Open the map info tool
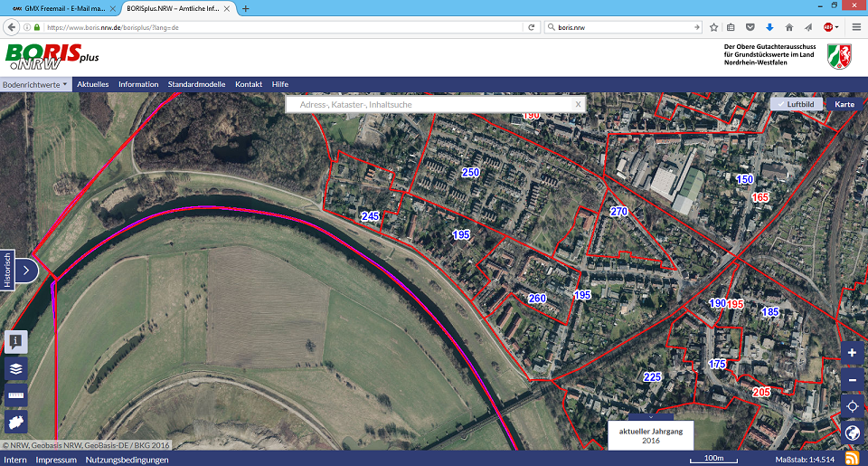868x466 pixels. coord(16,341)
